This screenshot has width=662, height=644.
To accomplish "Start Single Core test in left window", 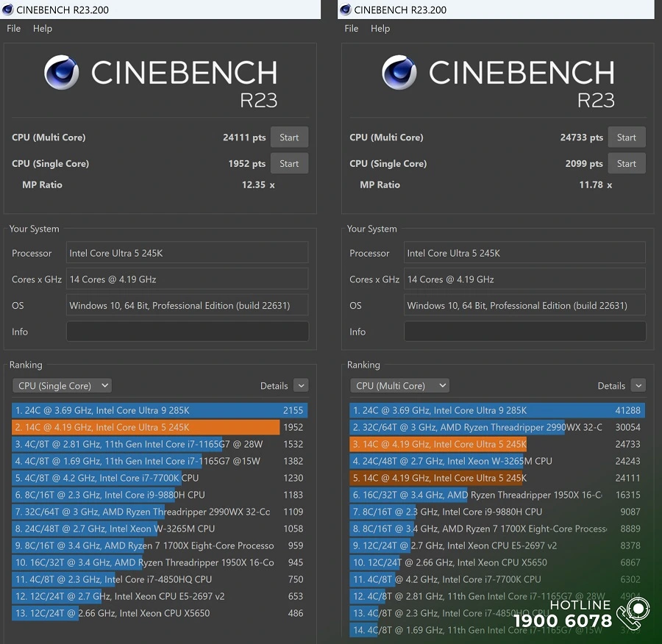I will pyautogui.click(x=289, y=163).
